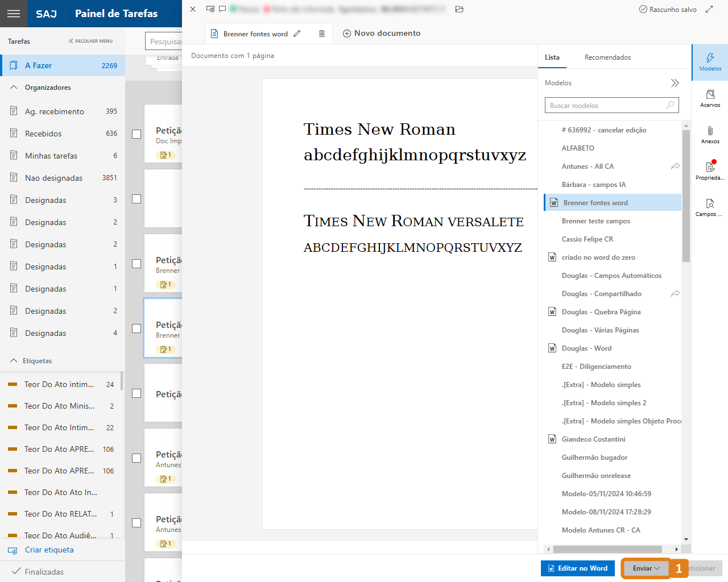Click the Editar no Word button
Image resolution: width=728 pixels, height=582 pixels.
577,568
